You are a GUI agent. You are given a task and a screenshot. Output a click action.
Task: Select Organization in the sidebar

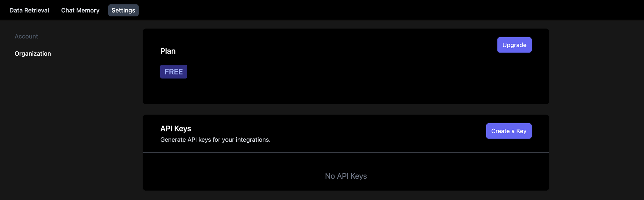pos(33,53)
